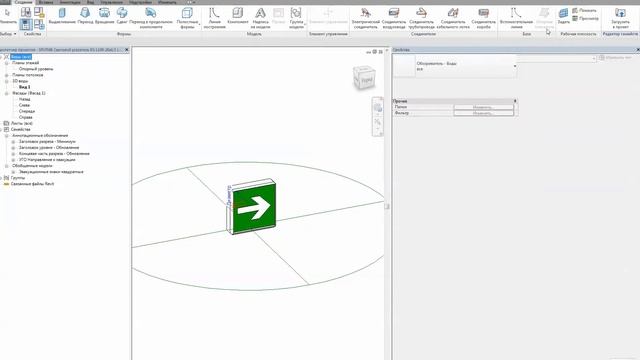The width and height of the screenshot is (640, 360).
Task: Select the Переход blend tool
Action: pyautogui.click(x=85, y=16)
